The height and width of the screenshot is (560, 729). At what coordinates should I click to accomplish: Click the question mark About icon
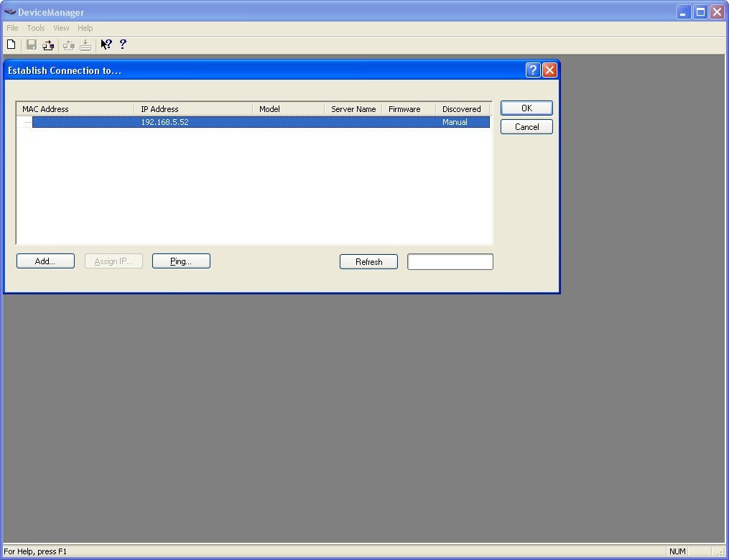(x=123, y=45)
